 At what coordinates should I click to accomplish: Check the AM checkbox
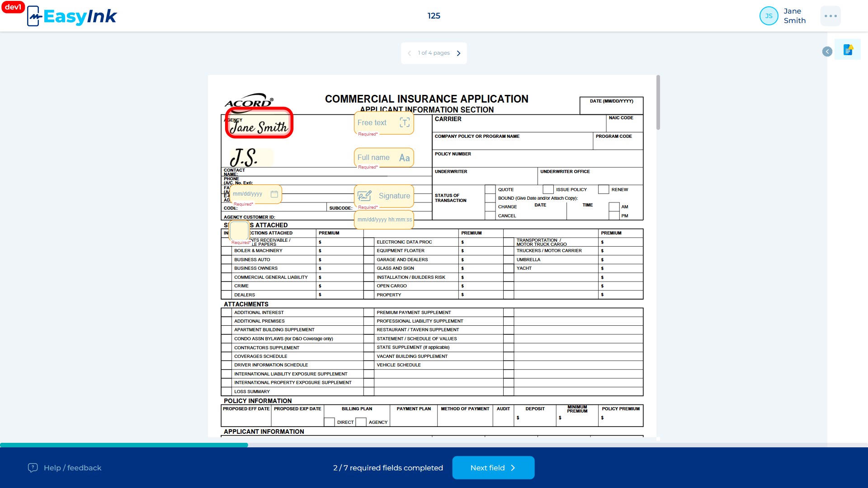click(614, 207)
